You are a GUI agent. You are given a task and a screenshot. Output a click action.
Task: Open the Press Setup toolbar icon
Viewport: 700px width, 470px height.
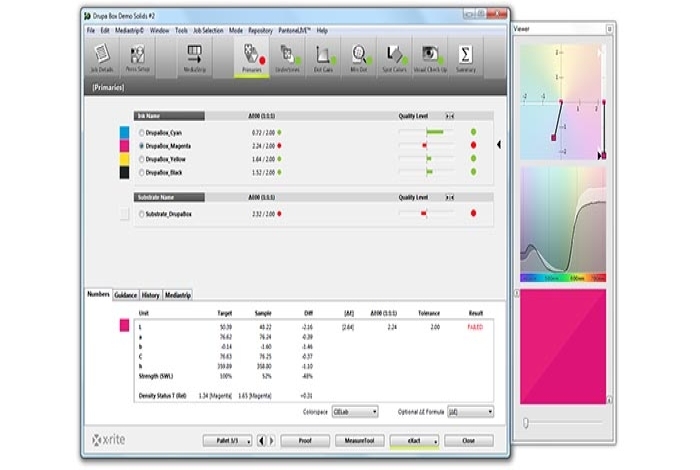pyautogui.click(x=138, y=58)
